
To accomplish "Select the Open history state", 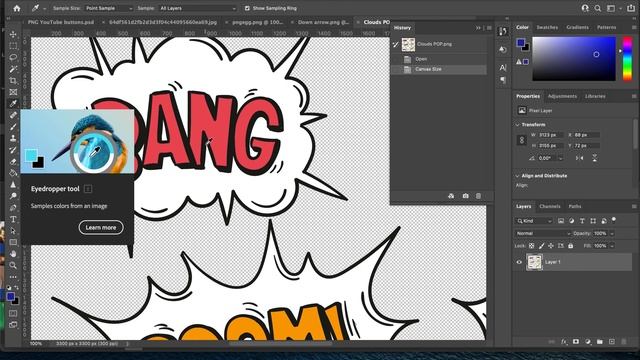I will click(439, 59).
